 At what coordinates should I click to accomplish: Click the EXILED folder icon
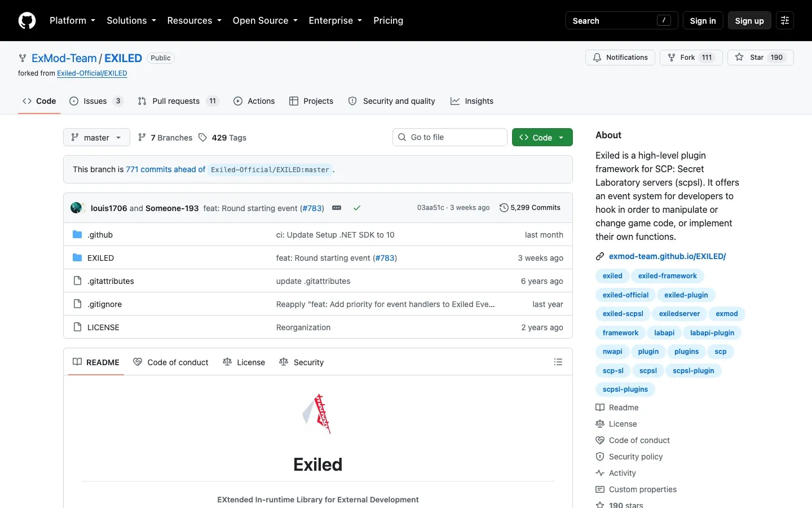[77, 257]
